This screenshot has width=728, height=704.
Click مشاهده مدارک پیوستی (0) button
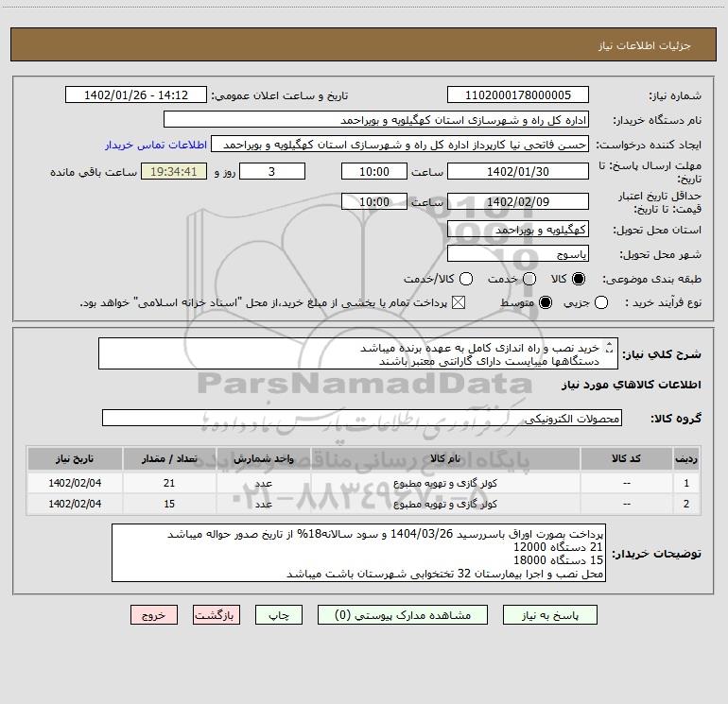[x=403, y=615]
